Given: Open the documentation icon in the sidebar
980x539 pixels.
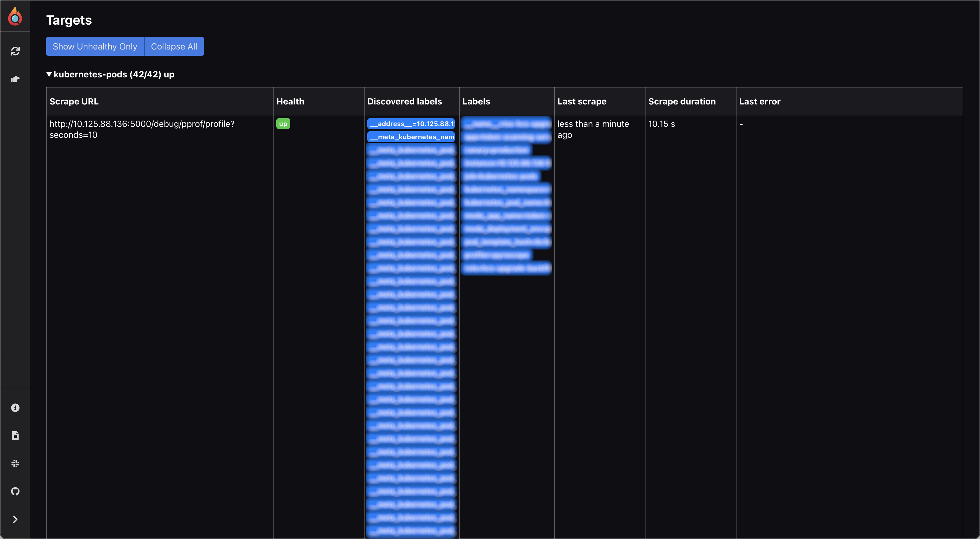Looking at the screenshot, I should [x=15, y=435].
